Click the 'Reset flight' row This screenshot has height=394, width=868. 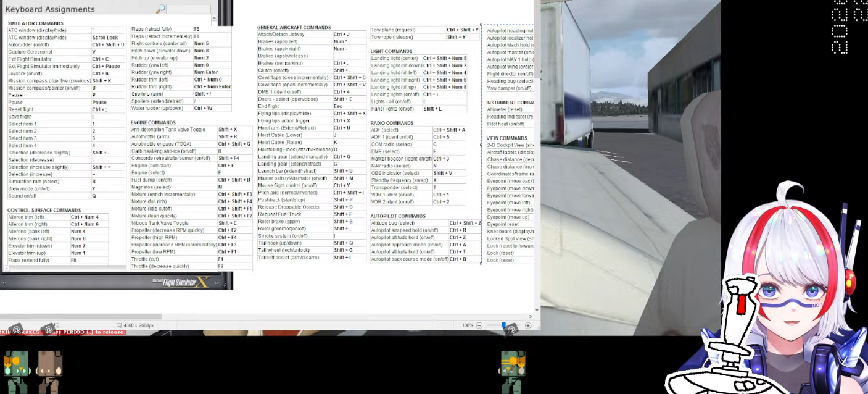[x=66, y=109]
